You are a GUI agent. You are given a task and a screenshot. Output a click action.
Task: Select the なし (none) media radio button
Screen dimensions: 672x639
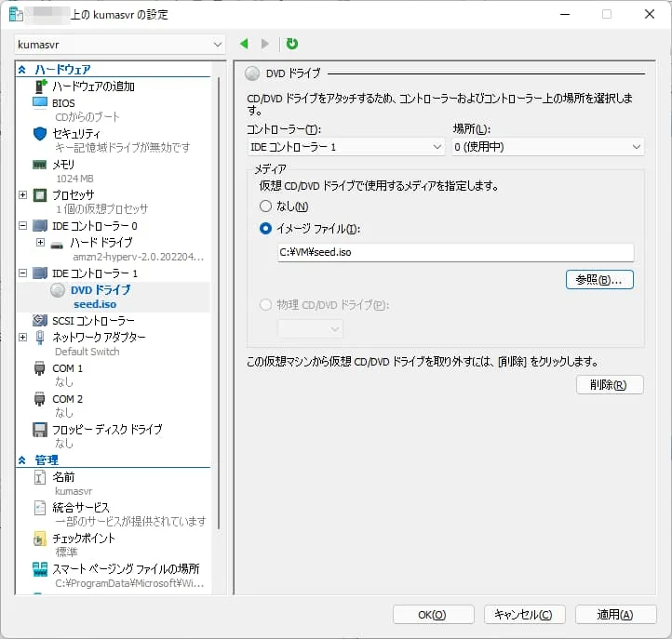click(x=266, y=206)
